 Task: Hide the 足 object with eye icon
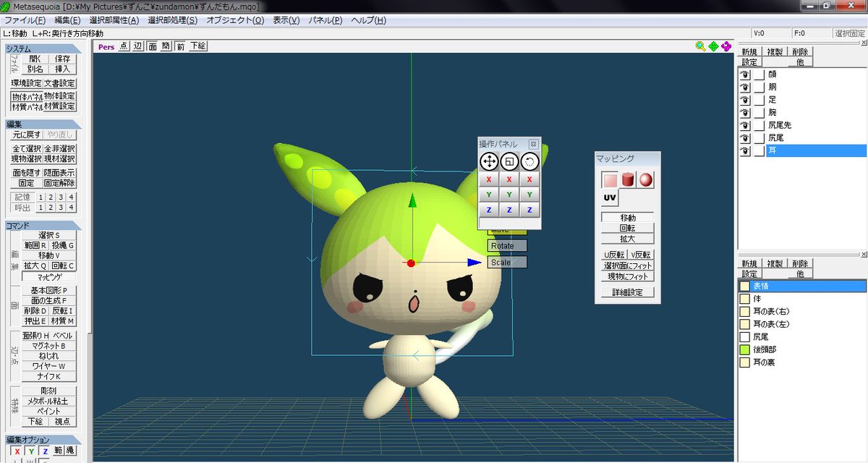coord(744,100)
